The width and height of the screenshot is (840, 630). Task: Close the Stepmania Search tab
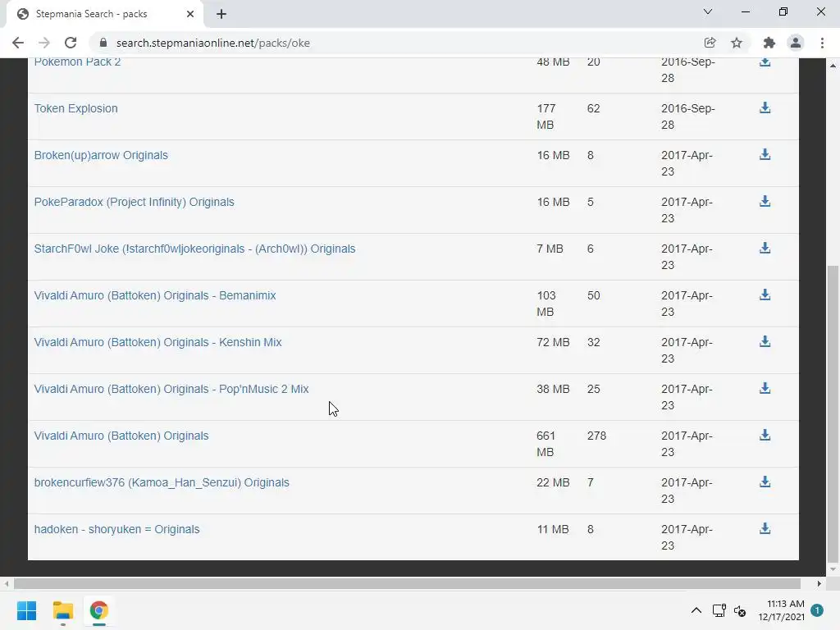pos(190,14)
